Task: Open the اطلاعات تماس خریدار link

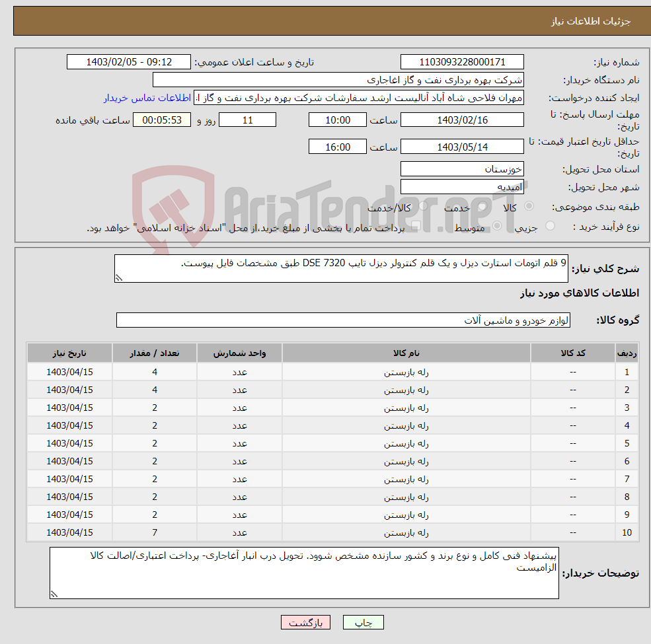Action: (x=147, y=98)
